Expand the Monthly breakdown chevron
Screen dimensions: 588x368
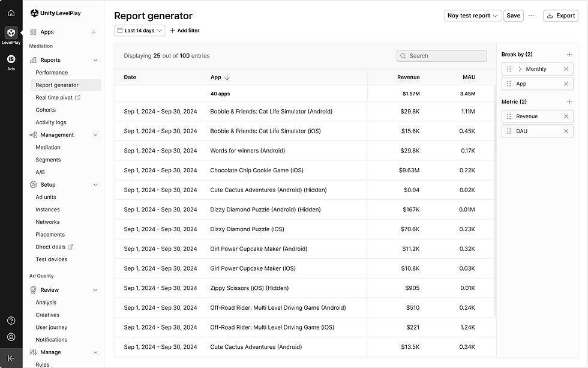(520, 69)
